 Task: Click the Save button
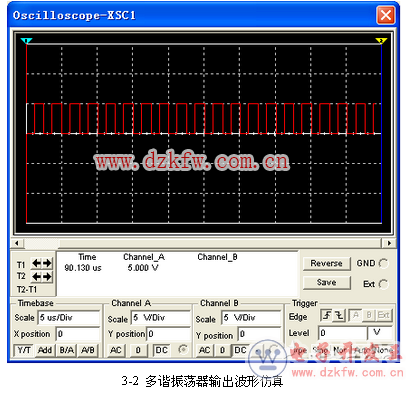click(x=326, y=283)
